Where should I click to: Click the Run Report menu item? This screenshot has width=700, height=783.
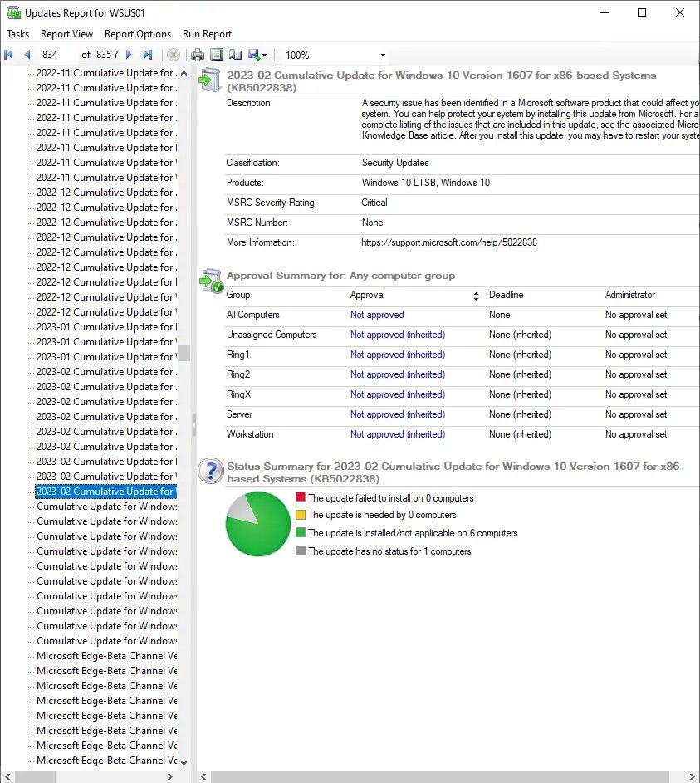point(207,34)
